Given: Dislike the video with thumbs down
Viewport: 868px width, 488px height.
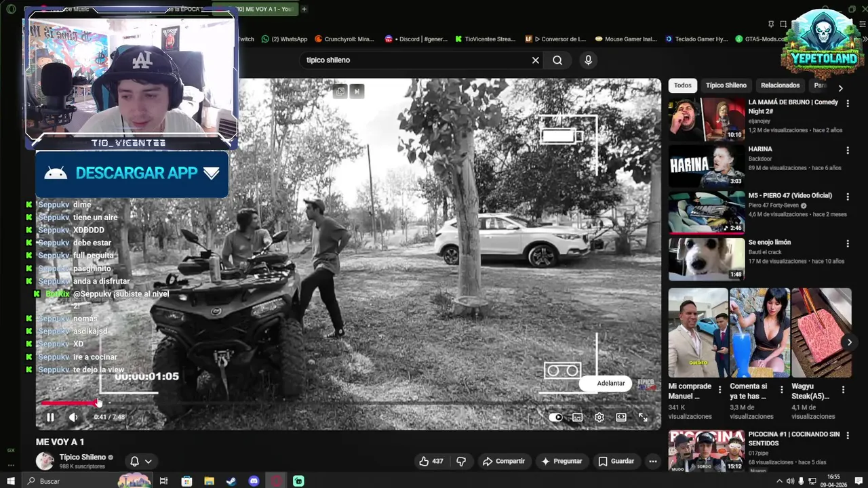Looking at the screenshot, I should click(x=461, y=462).
